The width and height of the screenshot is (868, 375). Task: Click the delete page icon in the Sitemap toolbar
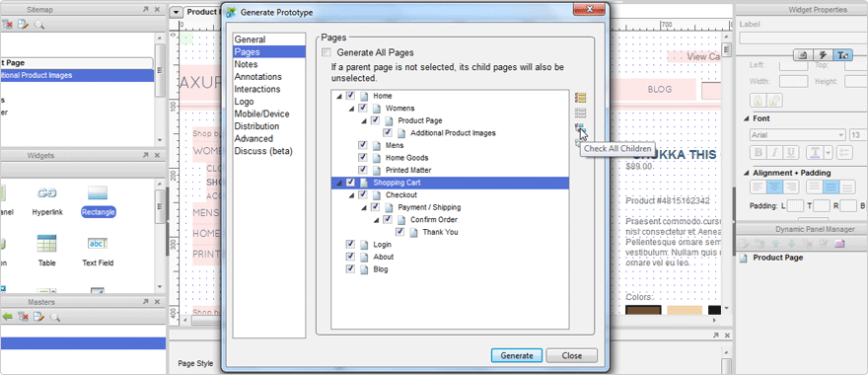(7, 25)
